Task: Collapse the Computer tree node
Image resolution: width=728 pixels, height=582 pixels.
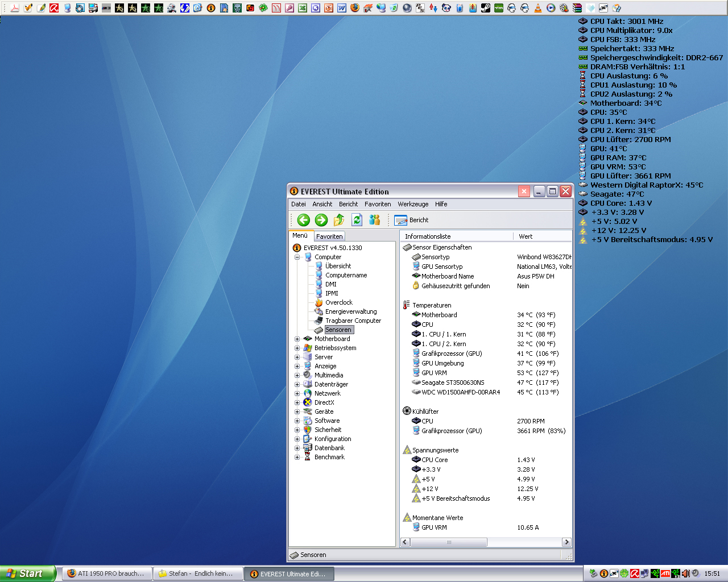Action: tap(297, 257)
